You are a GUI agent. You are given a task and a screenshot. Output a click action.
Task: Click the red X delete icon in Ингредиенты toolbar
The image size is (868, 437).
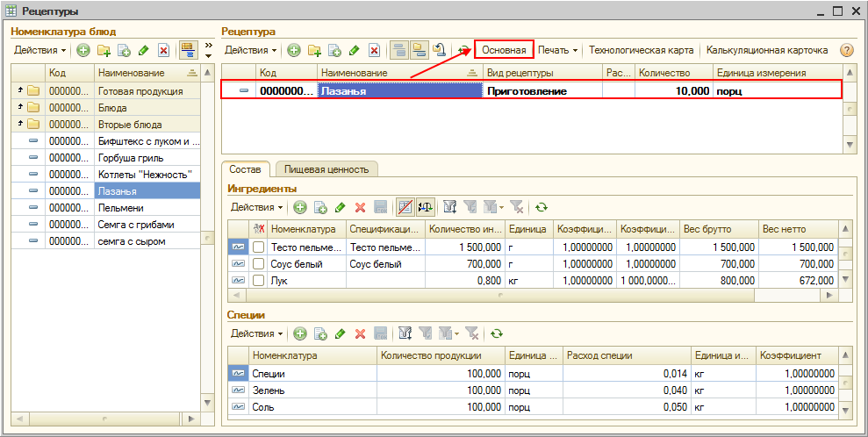point(360,207)
